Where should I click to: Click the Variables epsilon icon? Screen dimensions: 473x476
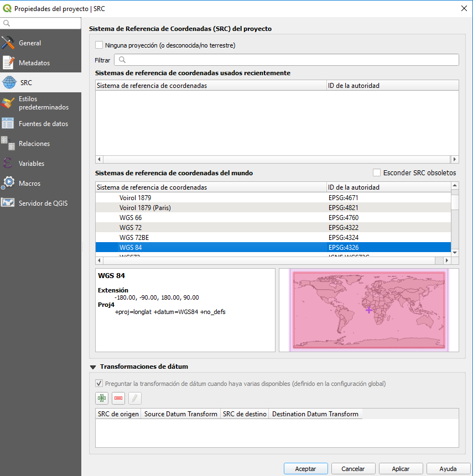tap(8, 164)
